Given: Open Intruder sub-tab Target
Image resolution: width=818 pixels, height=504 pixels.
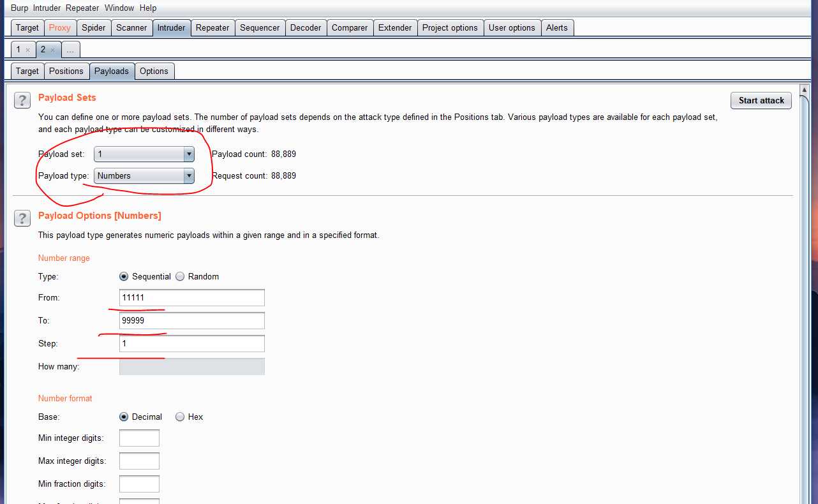Looking at the screenshot, I should tap(27, 71).
